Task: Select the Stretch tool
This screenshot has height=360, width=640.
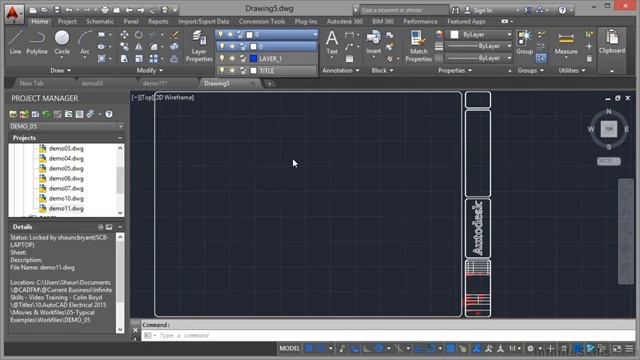Action: coord(124,59)
